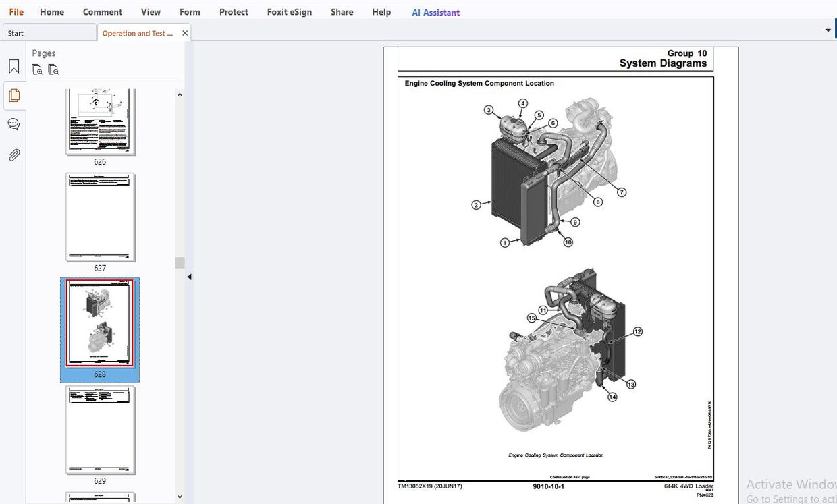The height and width of the screenshot is (504, 837).
Task: Close the Operation and Test document tab
Action: tap(185, 33)
